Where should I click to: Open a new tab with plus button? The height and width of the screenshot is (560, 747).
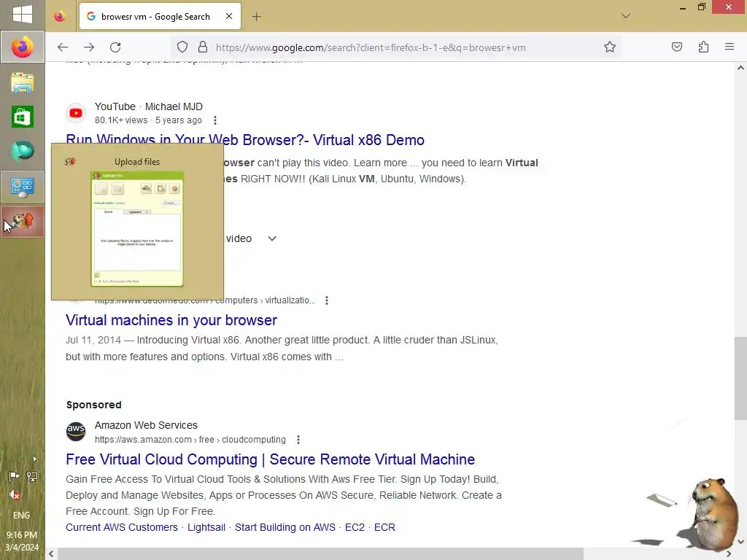[x=256, y=17]
